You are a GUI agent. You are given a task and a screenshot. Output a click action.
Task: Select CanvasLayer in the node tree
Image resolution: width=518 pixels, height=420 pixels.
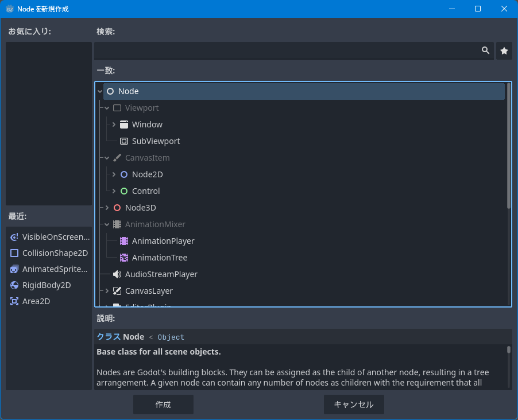[149, 291]
